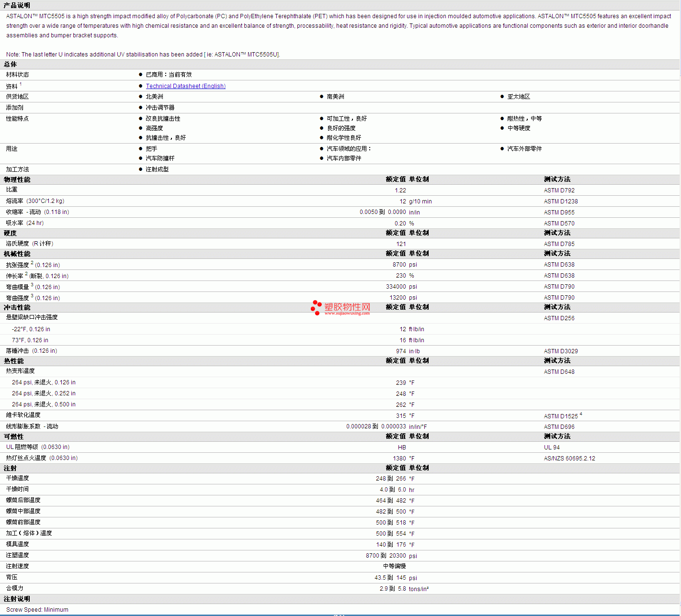
Task: Click the tensile strength value "8700"
Action: pyautogui.click(x=399, y=265)
